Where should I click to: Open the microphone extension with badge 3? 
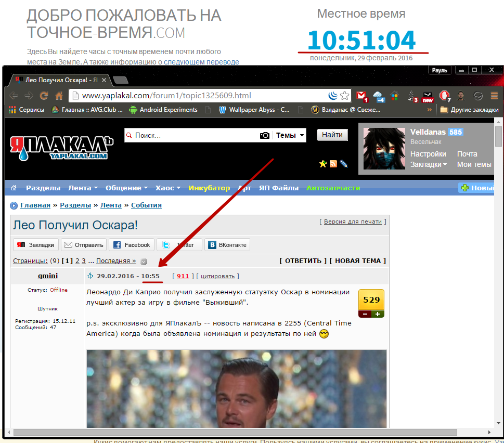click(412, 96)
